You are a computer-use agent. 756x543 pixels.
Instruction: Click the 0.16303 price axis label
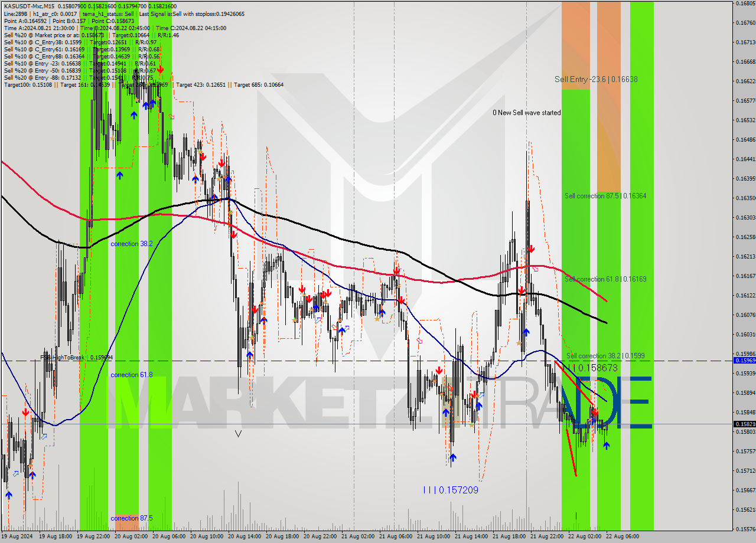[745, 218]
